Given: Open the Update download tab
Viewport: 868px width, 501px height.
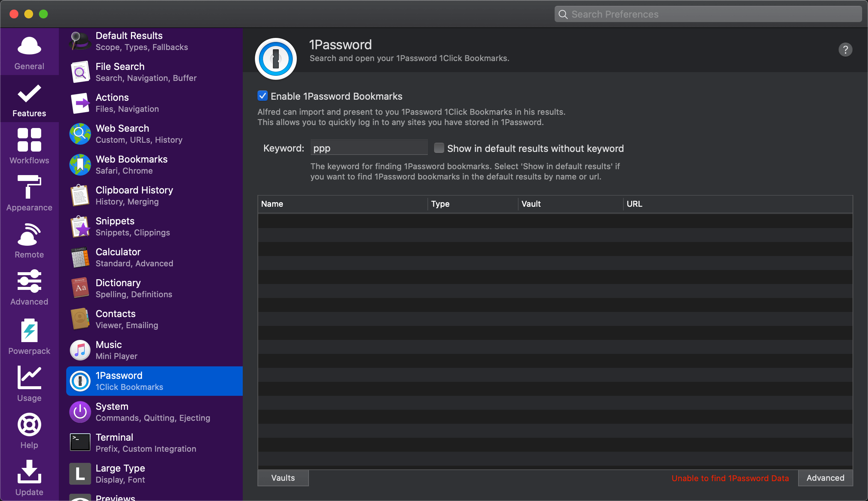Looking at the screenshot, I should pos(29,477).
